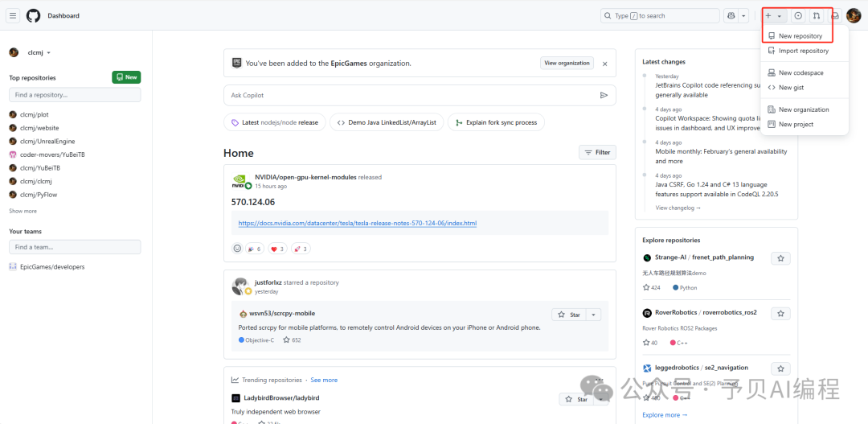Click the NVIDIA avatar icon

[x=239, y=181]
